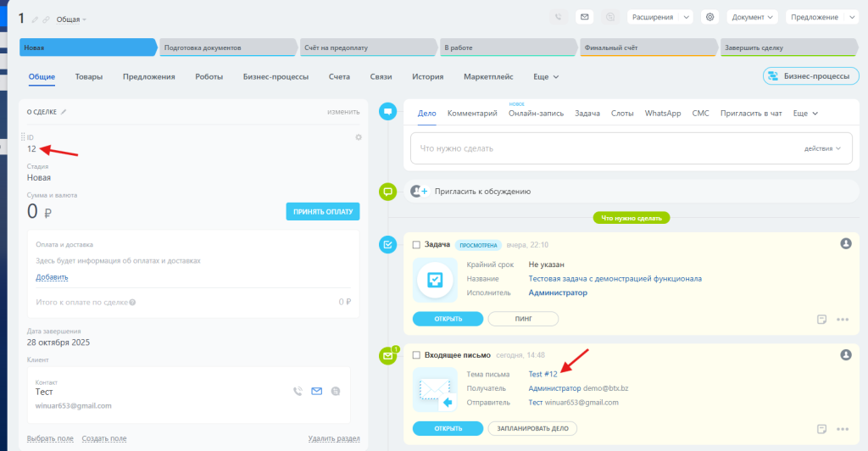Expand the Расширения dropdown
The width and height of the screenshot is (868, 451).
coord(660,16)
